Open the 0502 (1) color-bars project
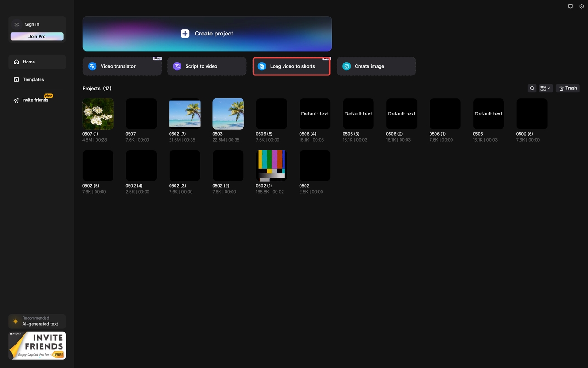 click(271, 166)
